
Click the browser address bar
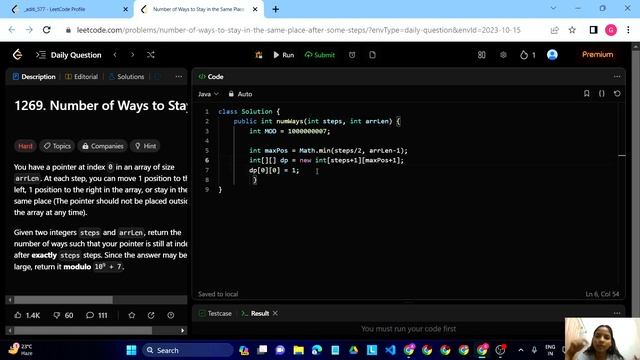(x=298, y=30)
